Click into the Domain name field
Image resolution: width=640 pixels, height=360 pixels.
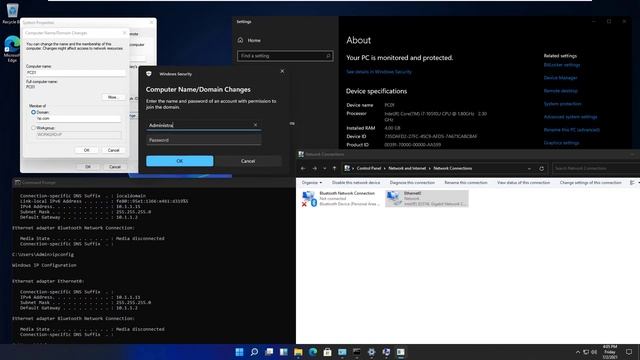tap(78, 118)
